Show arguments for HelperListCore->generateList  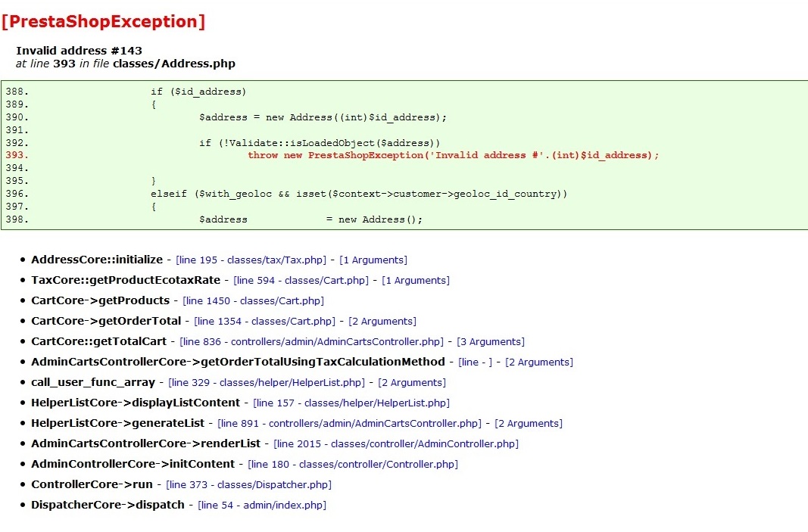(528, 424)
